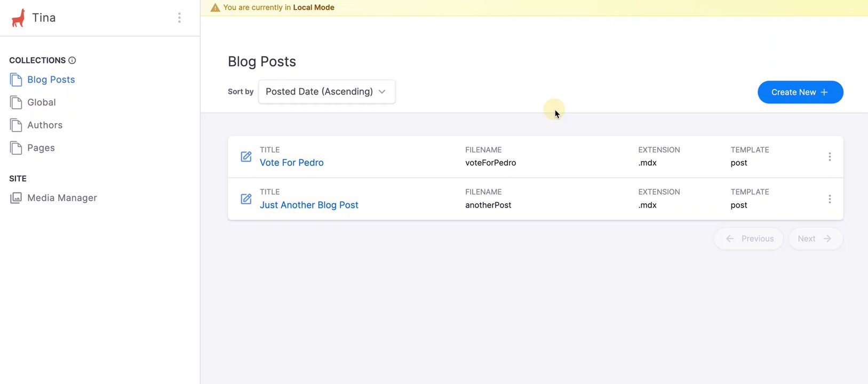This screenshot has width=868, height=384.
Task: Open the Just Another Blog Post link
Action: click(x=309, y=205)
